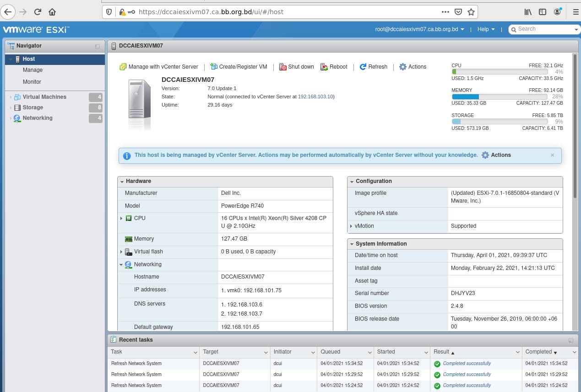The image size is (581, 392).
Task: Collapse the Hardware section
Action: (122, 182)
